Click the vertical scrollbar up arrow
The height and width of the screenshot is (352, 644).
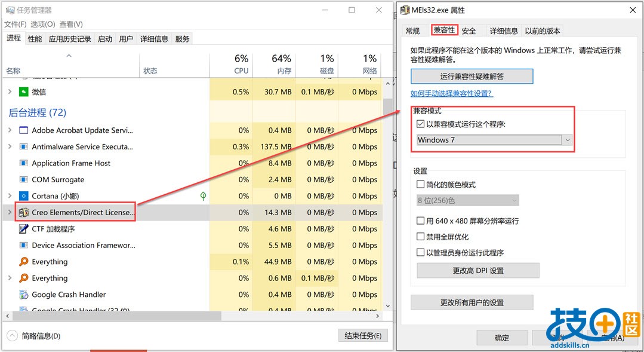click(388, 83)
